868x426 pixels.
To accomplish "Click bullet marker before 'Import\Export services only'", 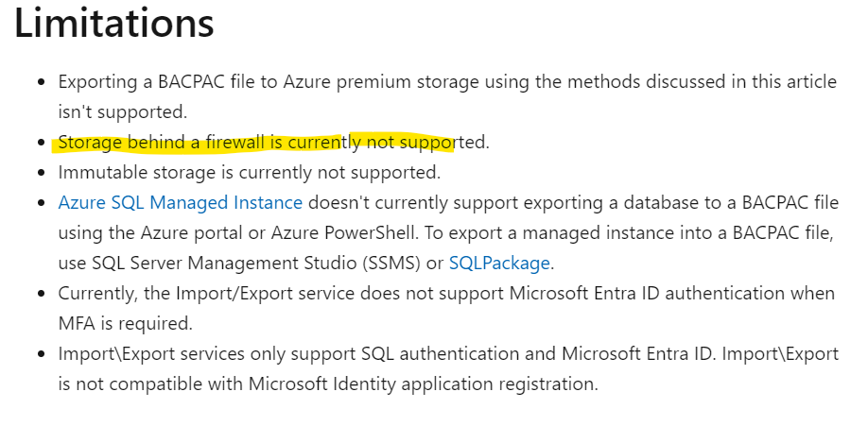I will pos(42,354).
